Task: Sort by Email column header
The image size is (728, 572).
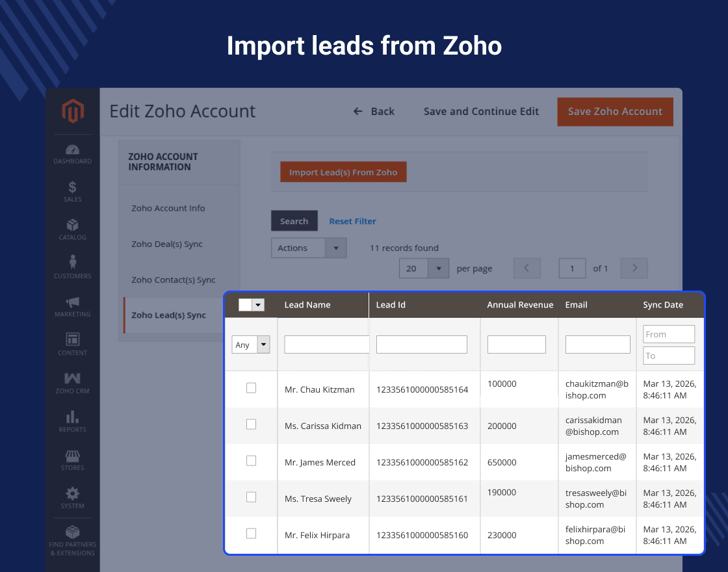Action: [x=576, y=305]
